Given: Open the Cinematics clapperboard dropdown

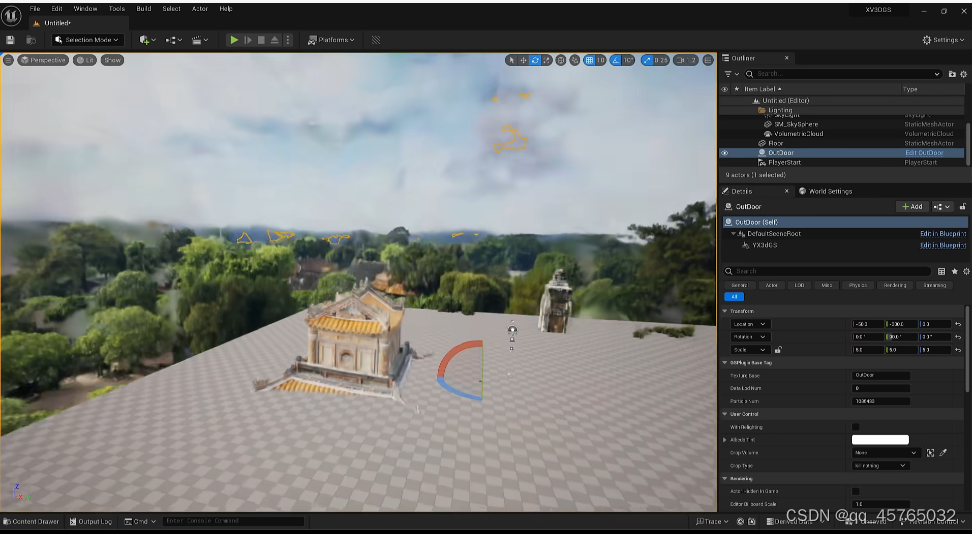Looking at the screenshot, I should point(200,40).
